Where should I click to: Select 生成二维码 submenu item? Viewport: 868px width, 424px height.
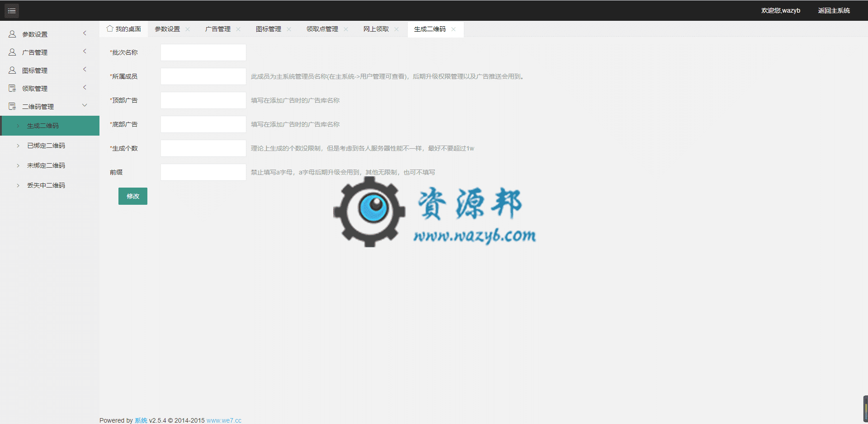pos(50,126)
